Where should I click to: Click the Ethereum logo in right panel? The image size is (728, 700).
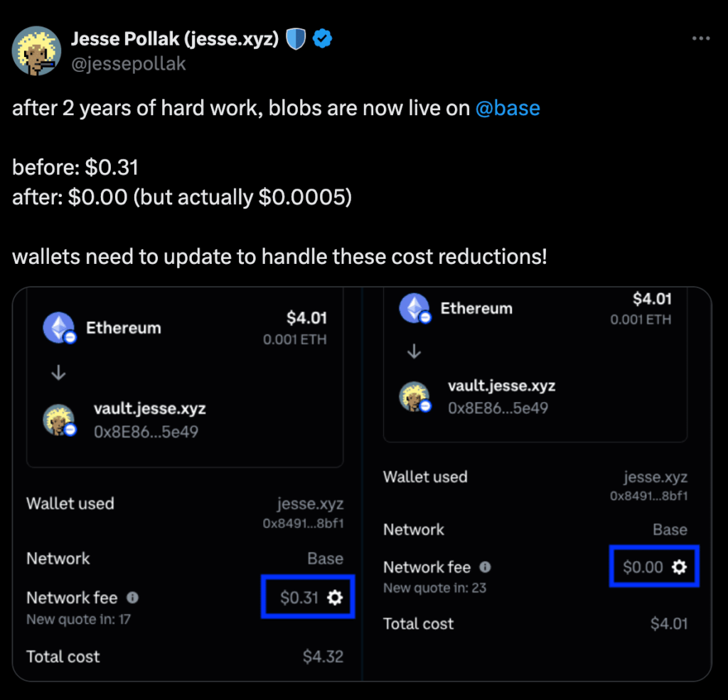click(x=414, y=309)
